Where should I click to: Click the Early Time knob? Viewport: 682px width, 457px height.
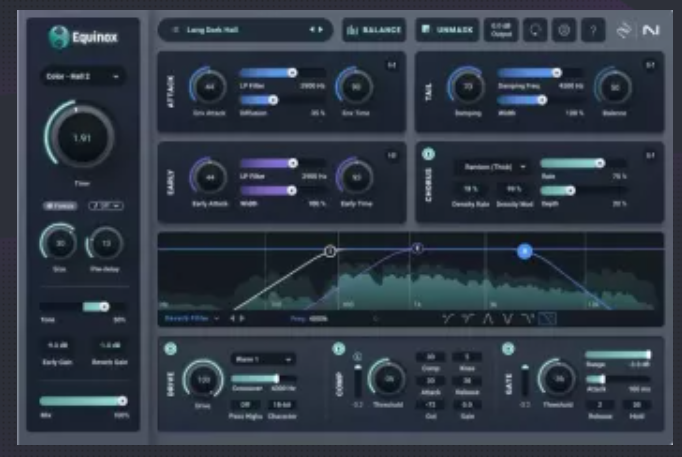click(x=356, y=177)
